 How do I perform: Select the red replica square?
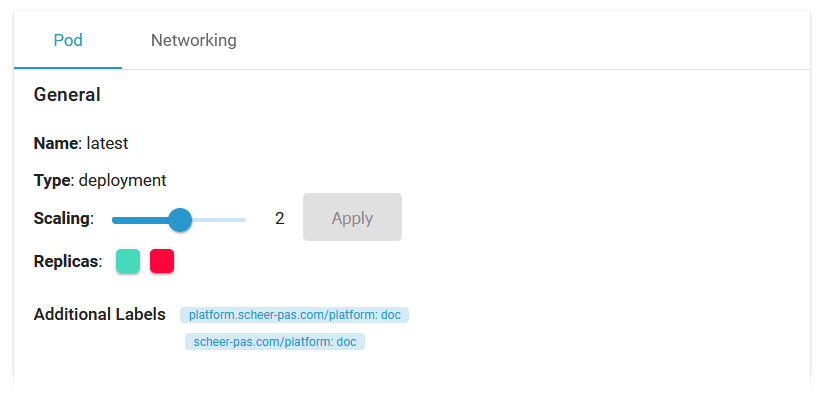(x=162, y=261)
